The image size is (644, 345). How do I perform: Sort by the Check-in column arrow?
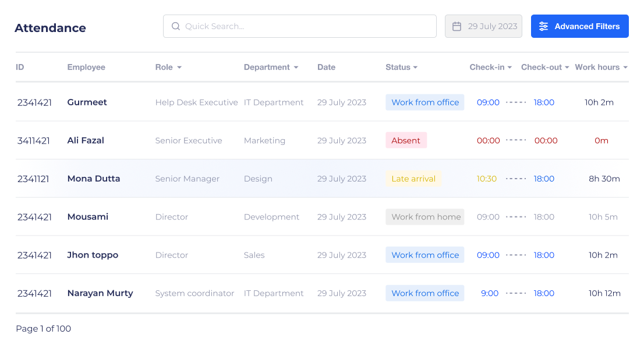[509, 67]
